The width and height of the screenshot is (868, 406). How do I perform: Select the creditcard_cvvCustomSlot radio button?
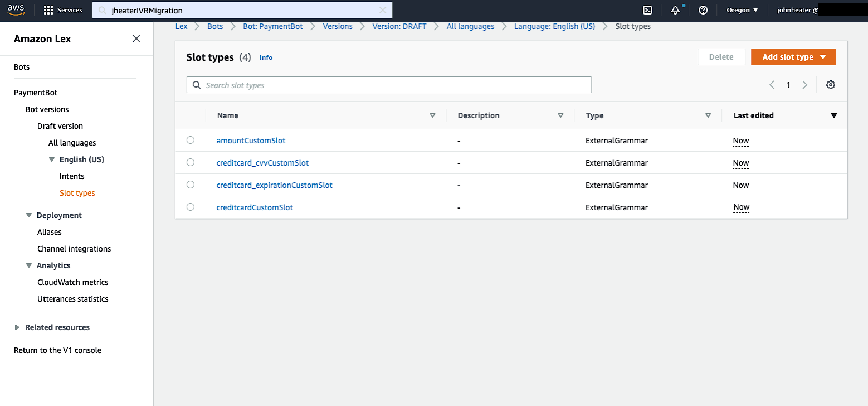pyautogui.click(x=191, y=162)
